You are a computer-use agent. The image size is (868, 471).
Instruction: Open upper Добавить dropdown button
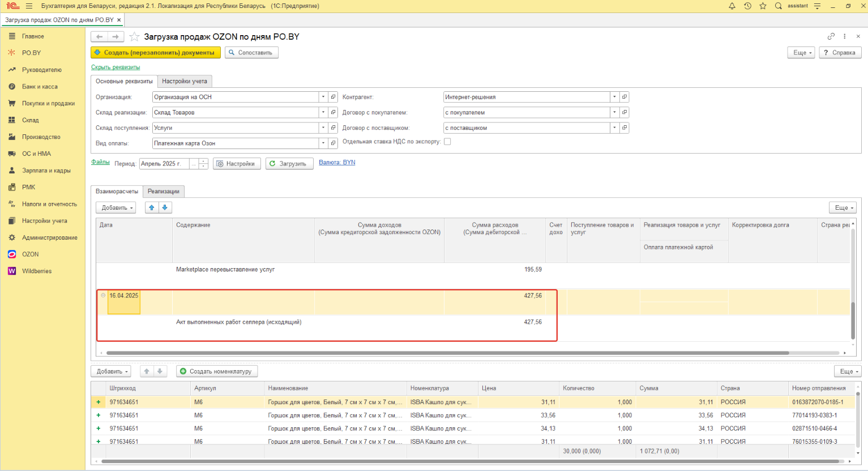(116, 208)
